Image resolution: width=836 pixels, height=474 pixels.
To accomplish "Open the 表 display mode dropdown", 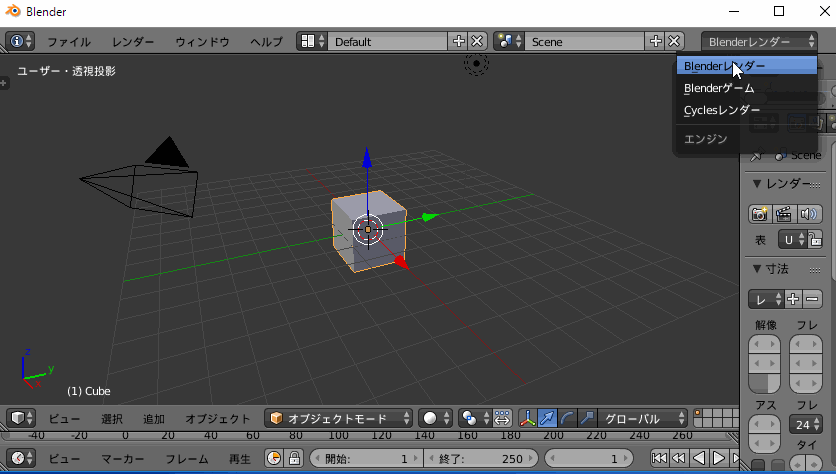I will coord(793,240).
